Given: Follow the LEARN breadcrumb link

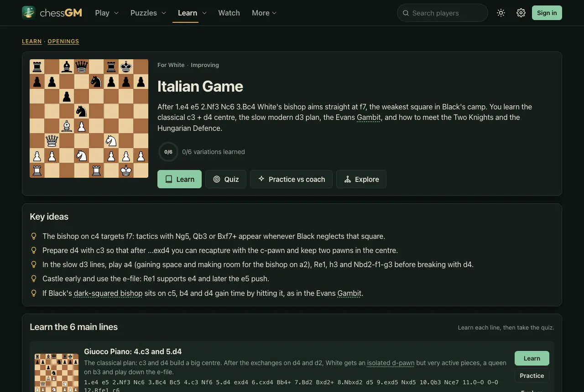Looking at the screenshot, I should (32, 41).
